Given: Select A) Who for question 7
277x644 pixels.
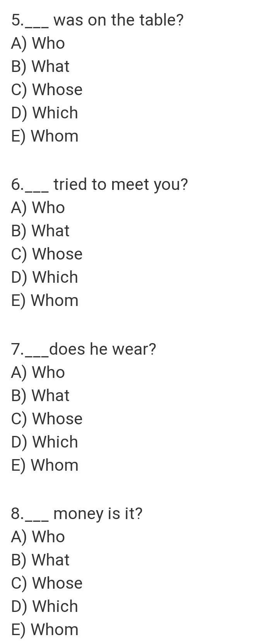Looking at the screenshot, I should (x=38, y=372).
